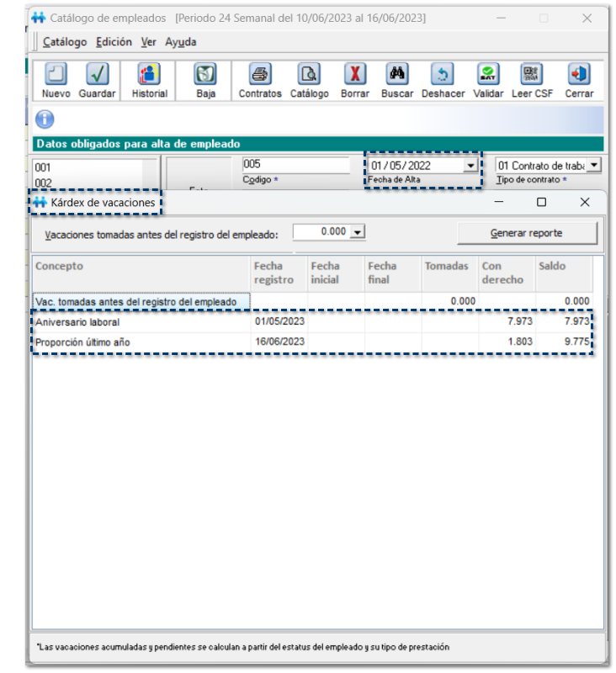Expand the Tipo de contrato dropdown
This screenshot has width=616, height=673.
594,166
